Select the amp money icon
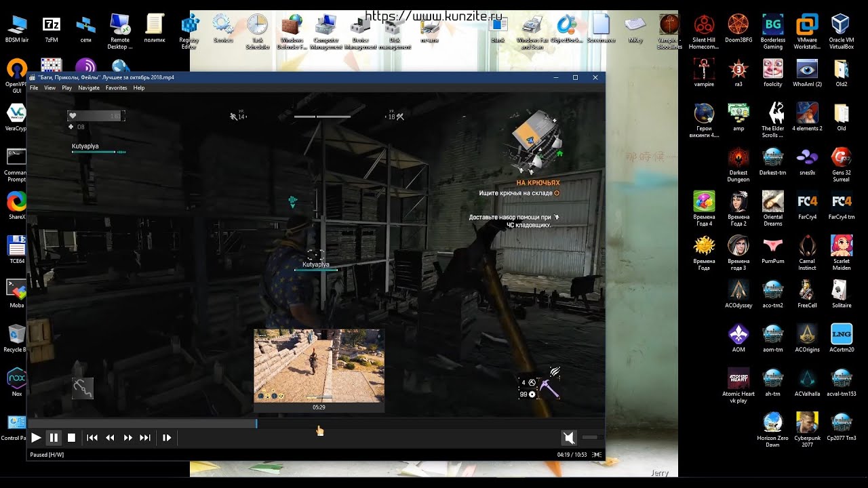868x488 pixels. (x=738, y=117)
